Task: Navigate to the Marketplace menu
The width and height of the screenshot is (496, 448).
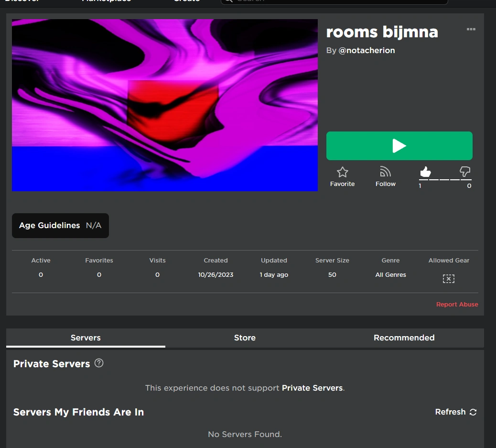Action: pos(106,1)
